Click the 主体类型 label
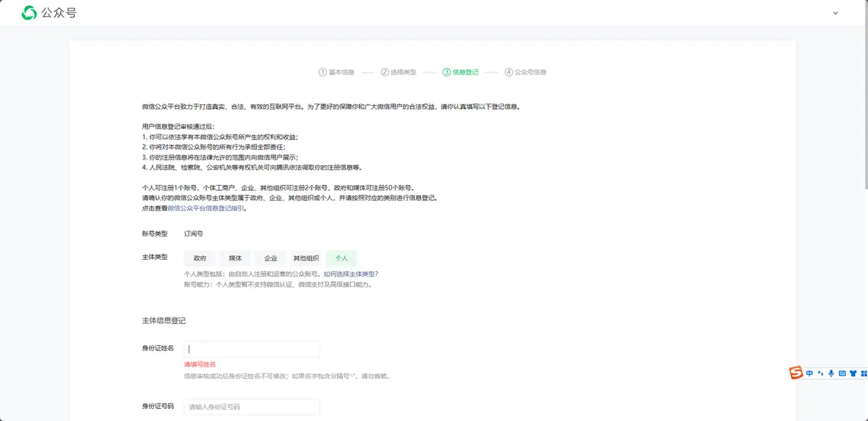 pos(155,258)
